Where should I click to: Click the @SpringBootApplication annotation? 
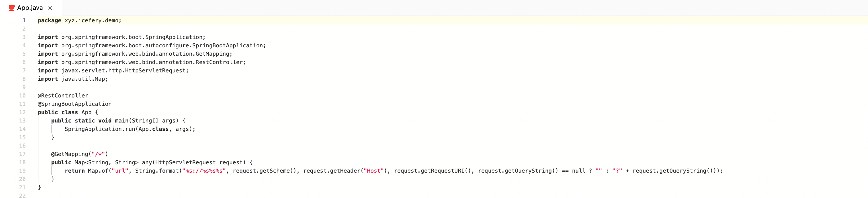point(75,104)
